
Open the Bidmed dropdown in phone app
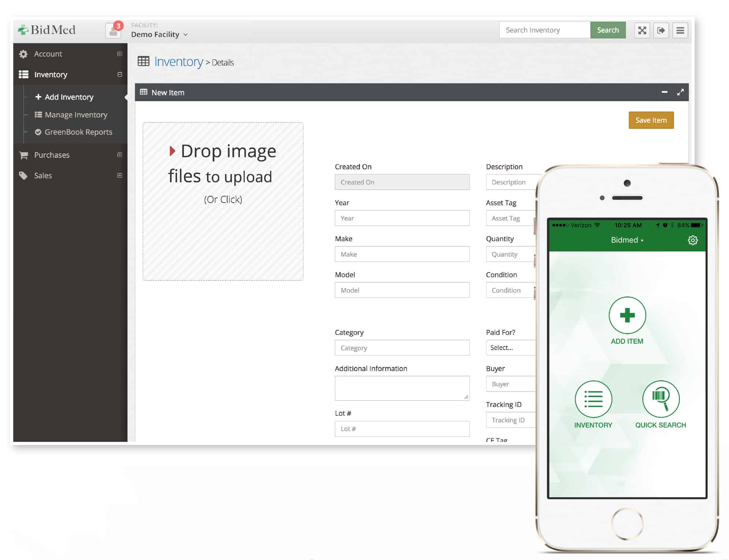coord(627,240)
